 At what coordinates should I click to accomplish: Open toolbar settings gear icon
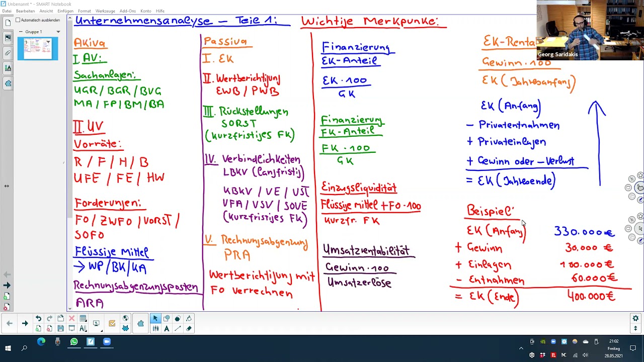click(635, 318)
